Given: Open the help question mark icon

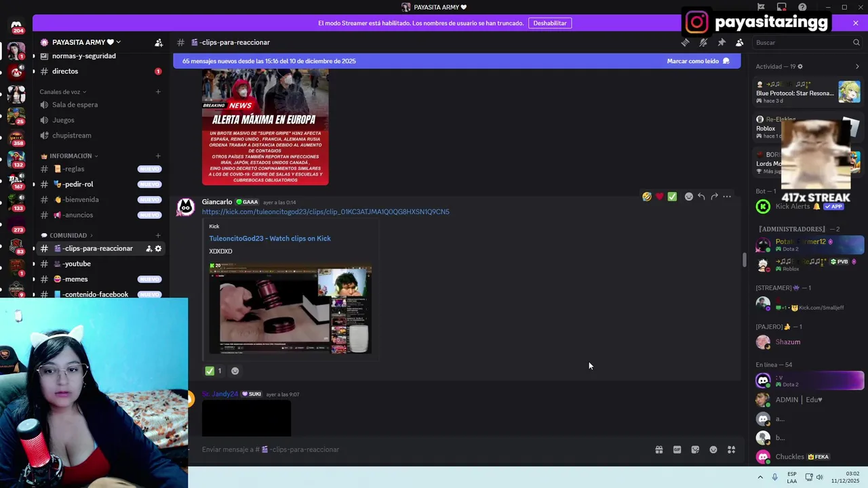Looking at the screenshot, I should coord(802,7).
